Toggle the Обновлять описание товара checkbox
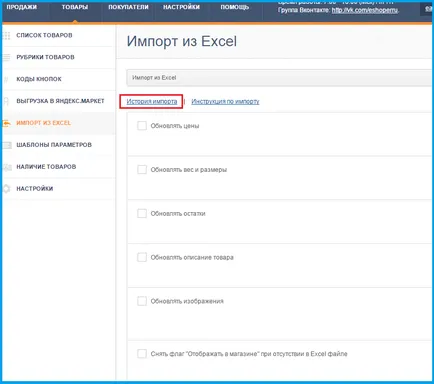This screenshot has width=434, height=384. (142, 257)
